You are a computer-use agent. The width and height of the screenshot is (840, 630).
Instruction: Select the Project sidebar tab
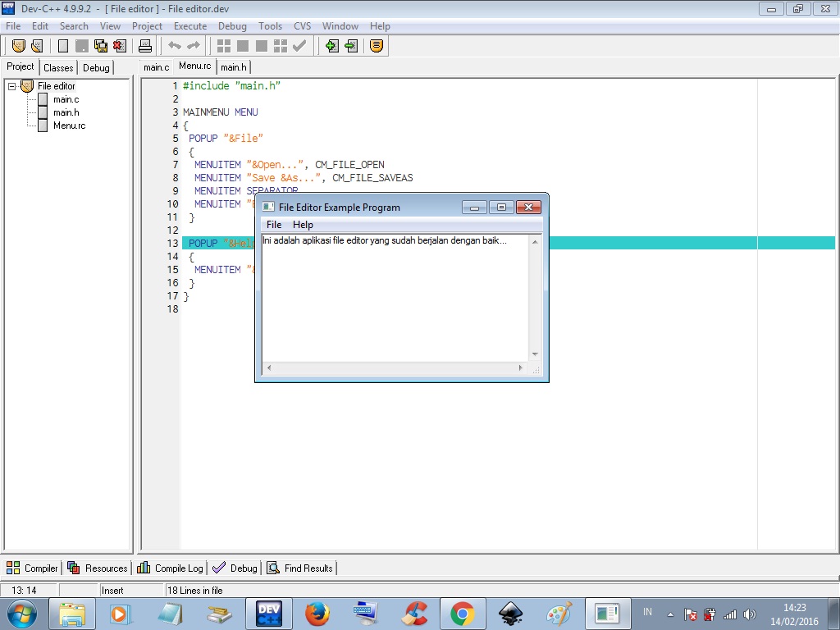tap(21, 67)
